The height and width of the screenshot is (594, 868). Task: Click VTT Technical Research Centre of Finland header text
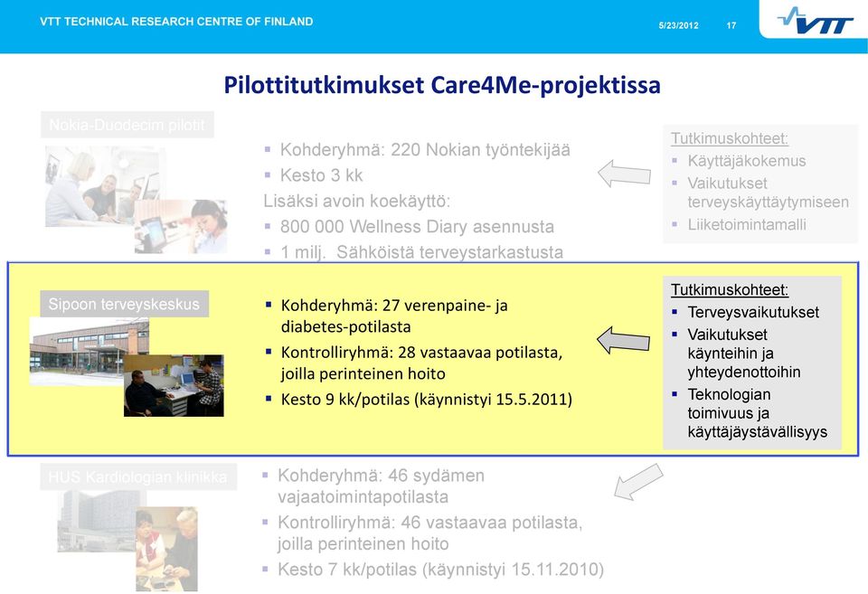click(x=176, y=22)
